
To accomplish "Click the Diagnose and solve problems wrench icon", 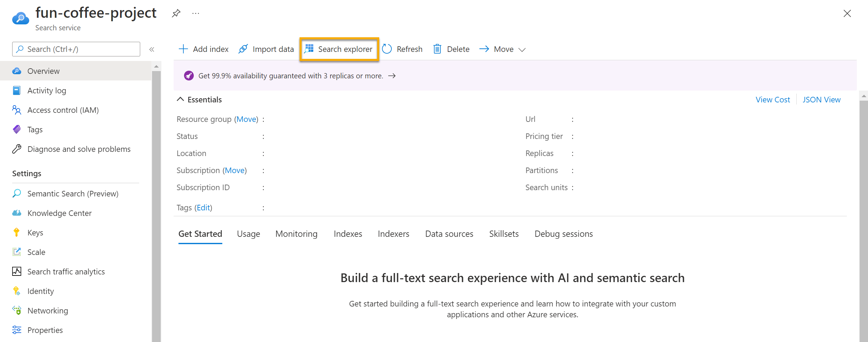I will coord(17,149).
